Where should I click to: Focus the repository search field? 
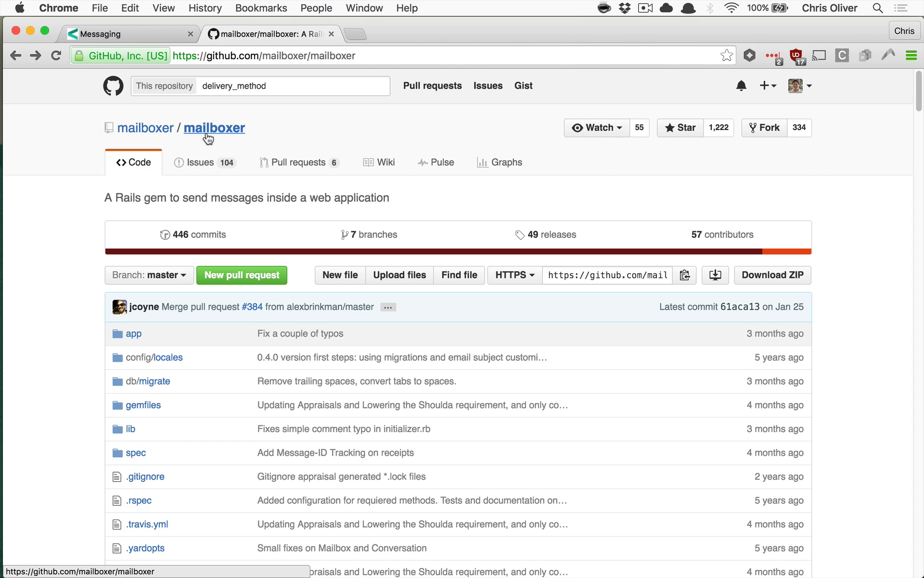(x=293, y=86)
